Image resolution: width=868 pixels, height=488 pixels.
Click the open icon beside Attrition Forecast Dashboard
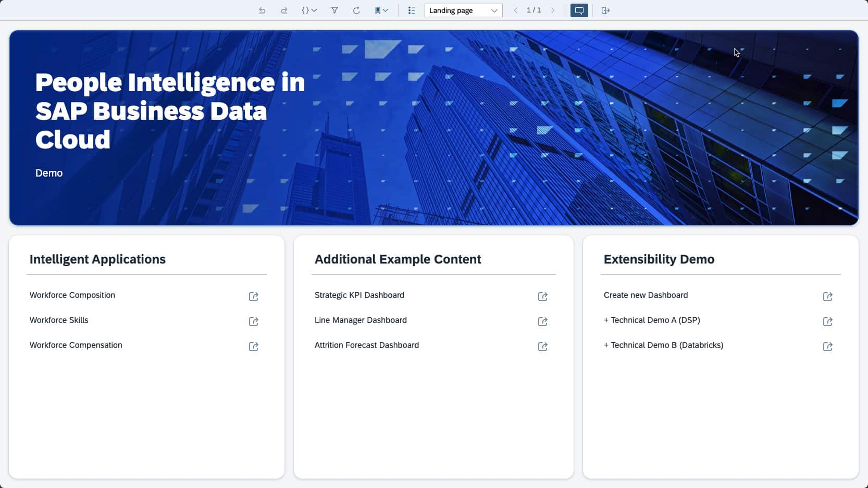pos(543,346)
